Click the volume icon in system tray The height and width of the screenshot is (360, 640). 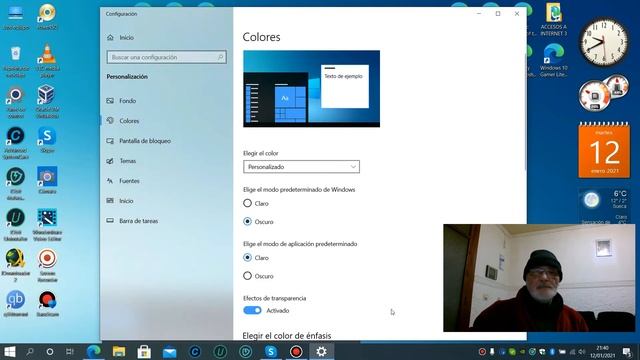582,351
